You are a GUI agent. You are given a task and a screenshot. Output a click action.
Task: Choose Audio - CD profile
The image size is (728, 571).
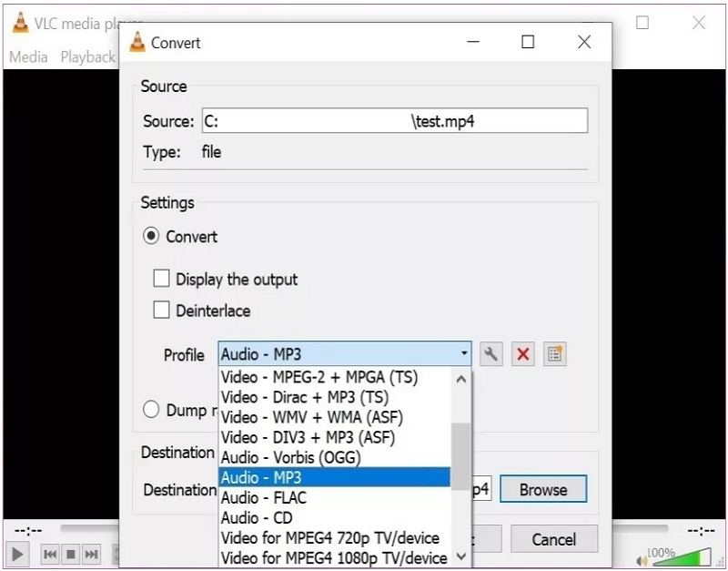[334, 517]
